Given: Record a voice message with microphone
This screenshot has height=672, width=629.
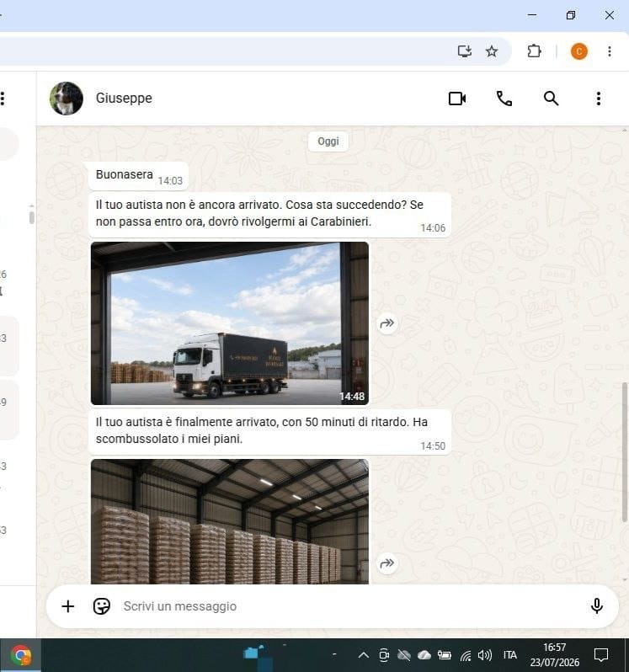Looking at the screenshot, I should tap(597, 606).
